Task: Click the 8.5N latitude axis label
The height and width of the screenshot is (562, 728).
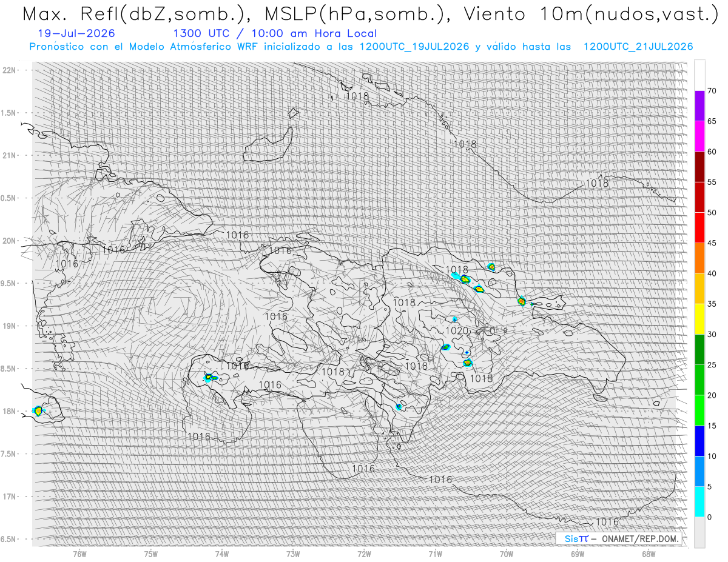Action: [x=8, y=369]
